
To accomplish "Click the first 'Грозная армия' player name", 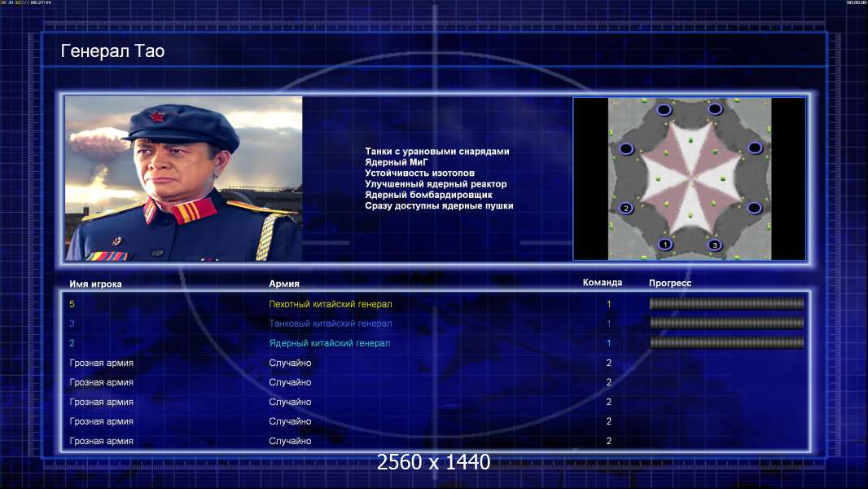I will (x=102, y=363).
